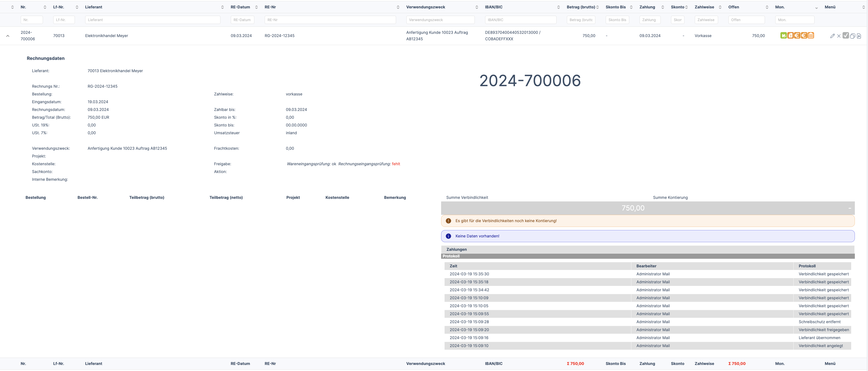Click the X delete icon in Menü column

(839, 36)
